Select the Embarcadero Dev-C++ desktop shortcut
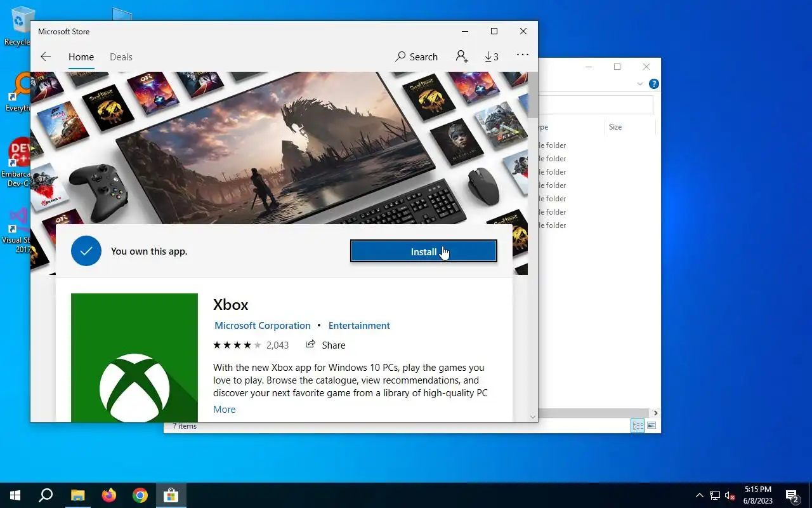 click(x=16, y=163)
